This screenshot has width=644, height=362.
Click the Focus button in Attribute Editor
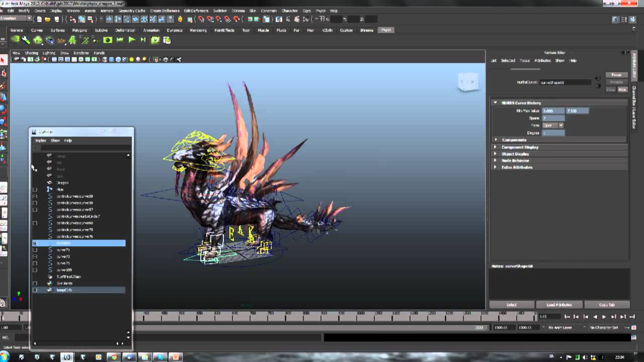pyautogui.click(x=616, y=75)
